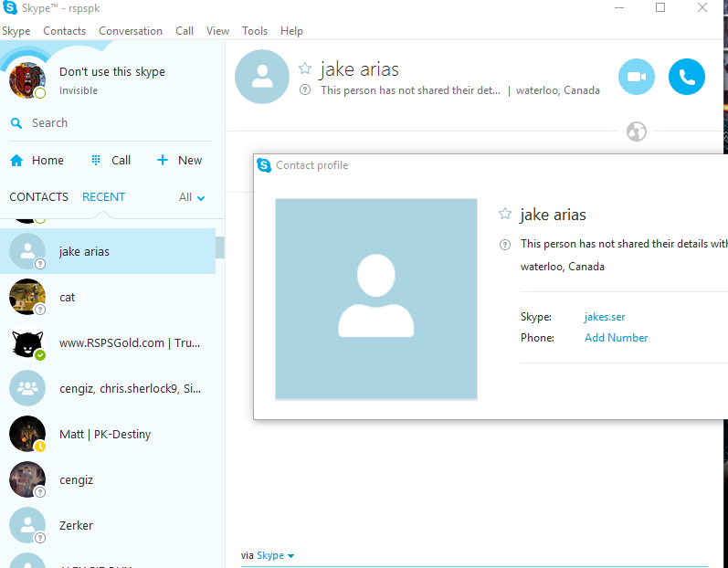This screenshot has height=568, width=728.
Task: Start a video call with jake arias
Action: 637,77
